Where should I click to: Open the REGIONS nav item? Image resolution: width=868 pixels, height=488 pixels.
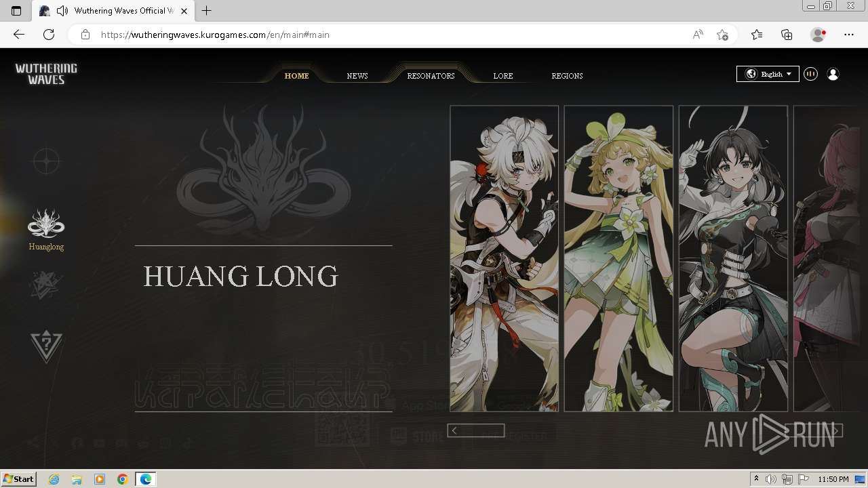[x=567, y=76]
